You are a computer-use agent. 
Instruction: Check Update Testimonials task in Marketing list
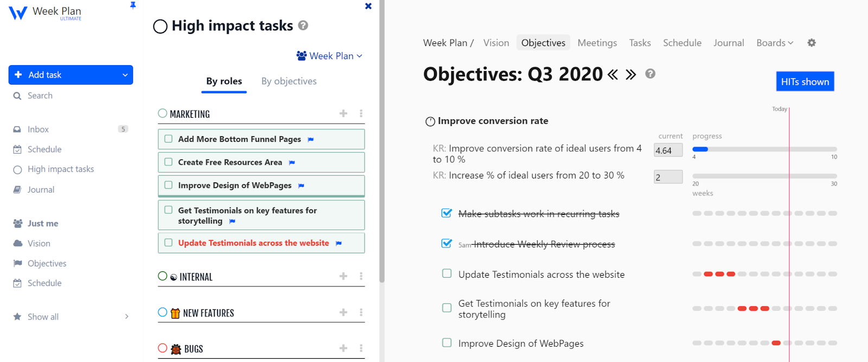point(168,243)
